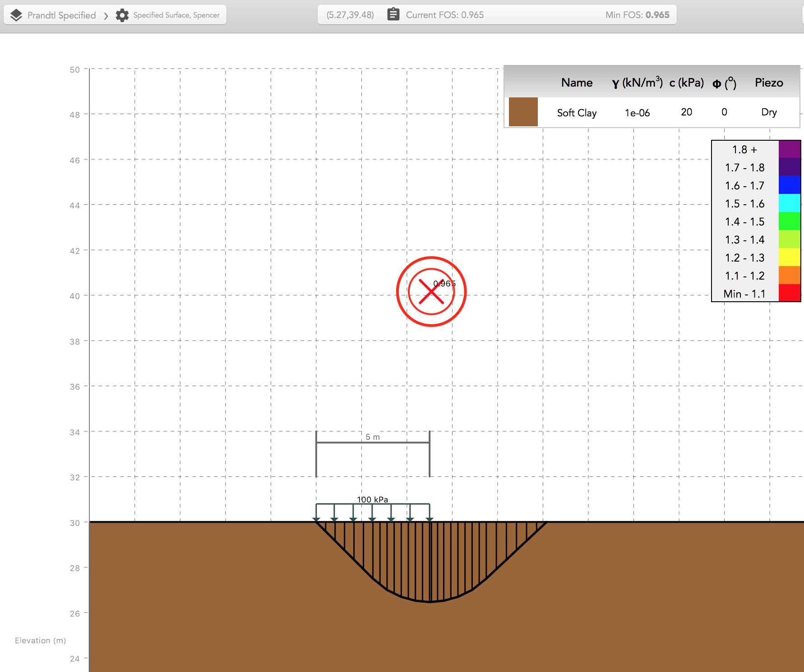Select the blue 1.6 - 1.7 legend swatch

[x=790, y=185]
